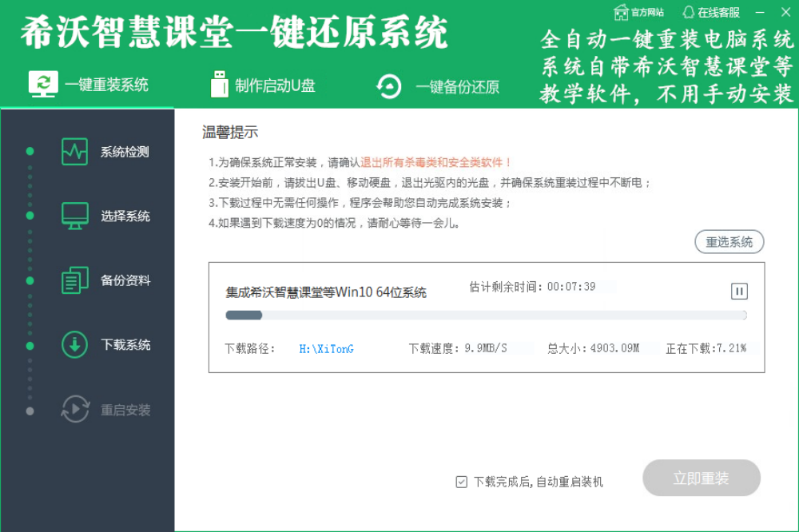Click the download progress bar
This screenshot has height=532, width=799.
(486, 316)
